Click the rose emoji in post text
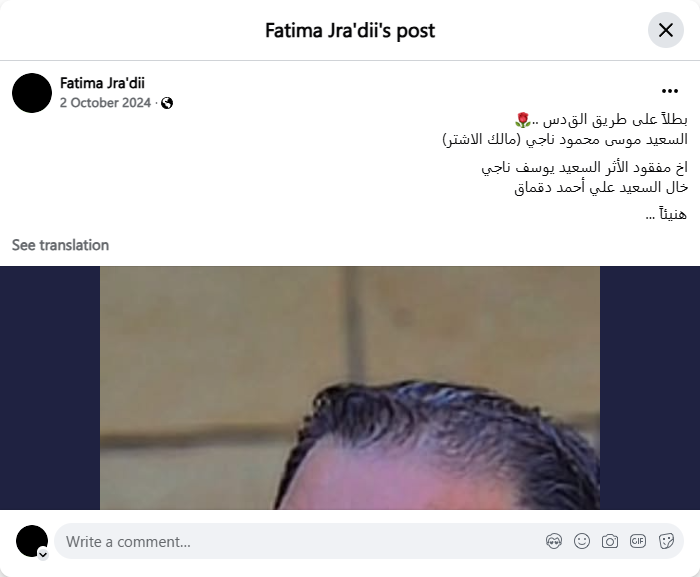The height and width of the screenshot is (577, 700). (x=523, y=120)
